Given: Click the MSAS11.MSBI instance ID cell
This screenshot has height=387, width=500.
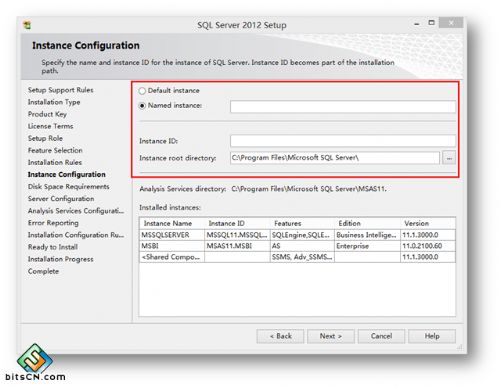Looking at the screenshot, I should coord(237,246).
